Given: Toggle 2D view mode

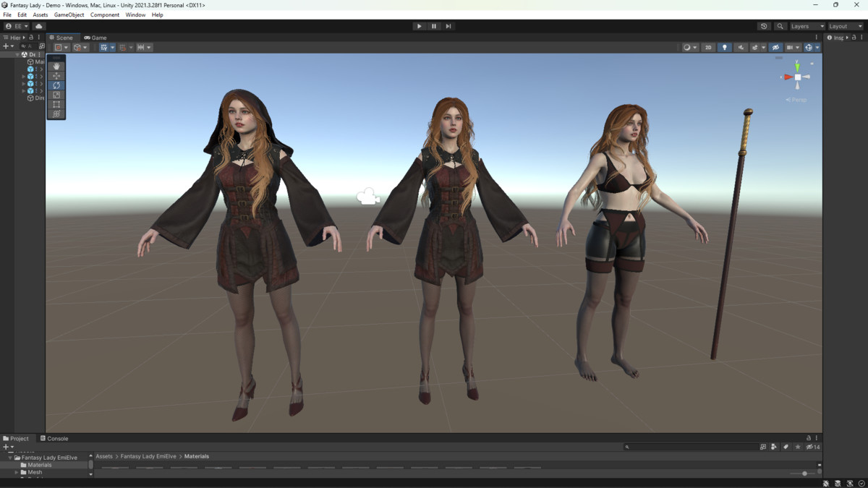Looking at the screenshot, I should pos(708,48).
